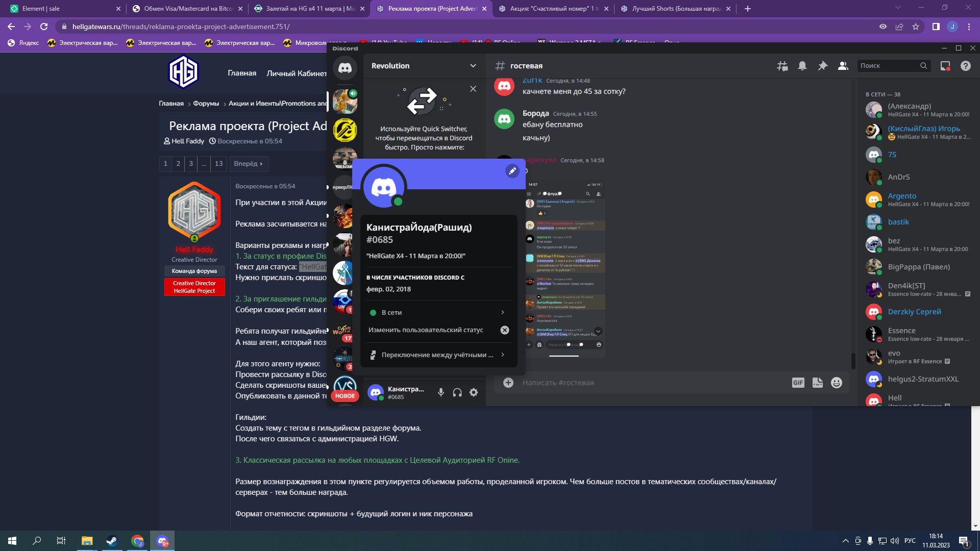Open the Chrome three-dot menu
Viewport: 980px width, 551px height.
[969, 27]
